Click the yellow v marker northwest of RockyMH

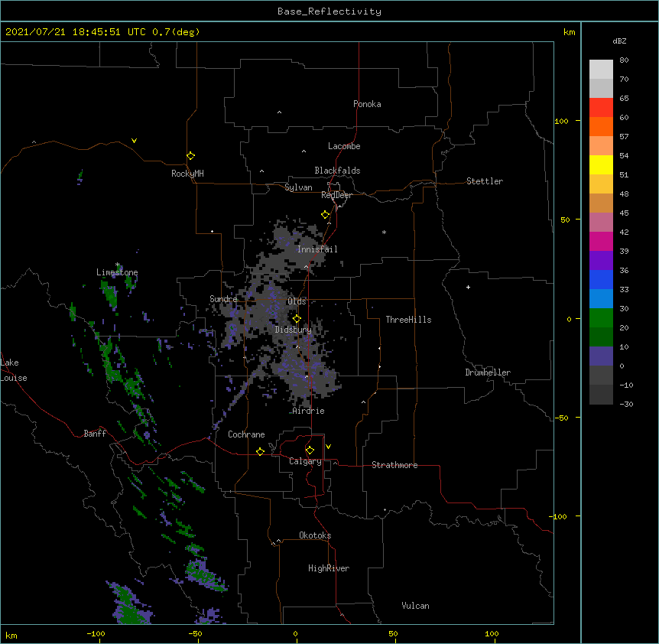[x=134, y=141]
